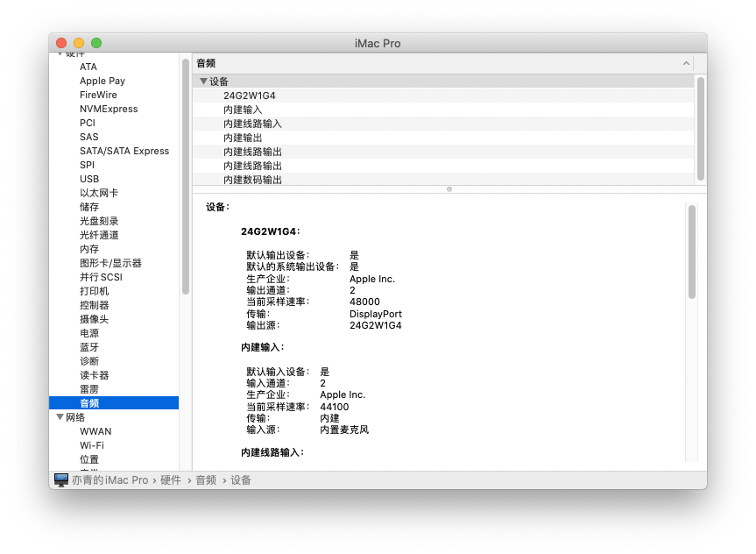Viewport: 756px width, 554px height.
Task: Click the split pane divider handle dot
Action: 449,189
